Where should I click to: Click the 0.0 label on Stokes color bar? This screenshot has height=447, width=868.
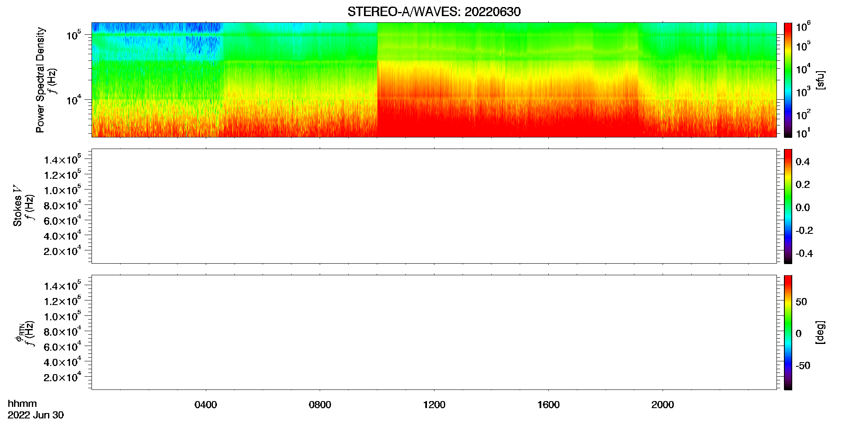803,207
